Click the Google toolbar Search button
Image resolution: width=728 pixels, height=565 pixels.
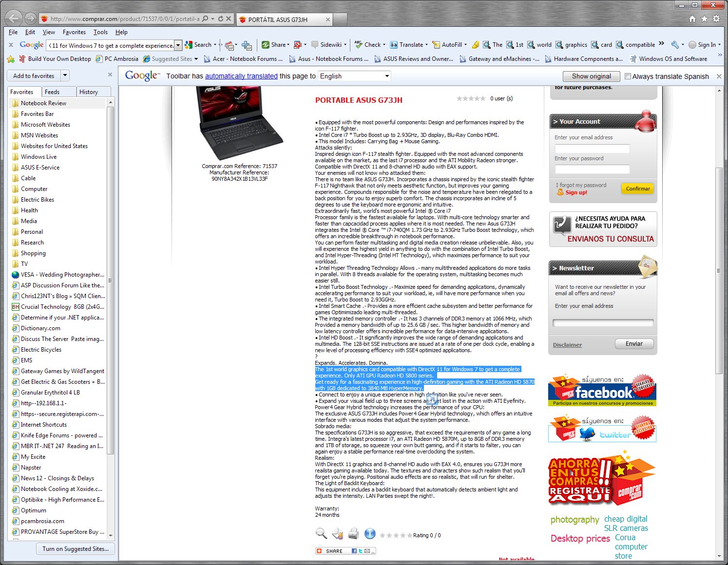(198, 45)
